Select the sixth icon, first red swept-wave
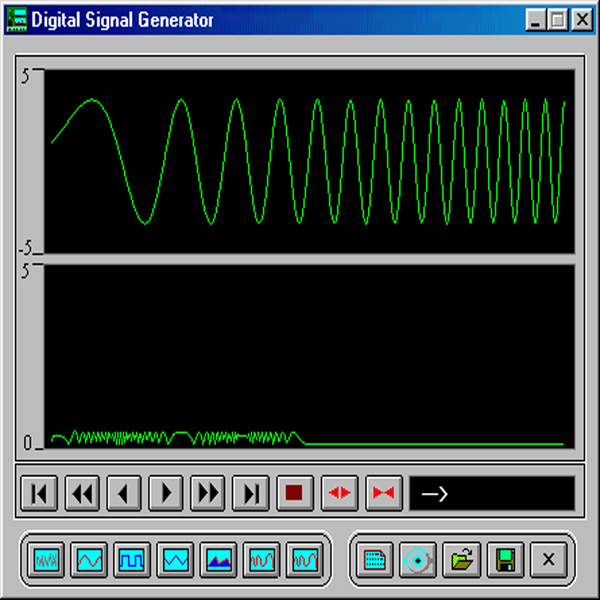The height and width of the screenshot is (600, 600). [x=262, y=560]
